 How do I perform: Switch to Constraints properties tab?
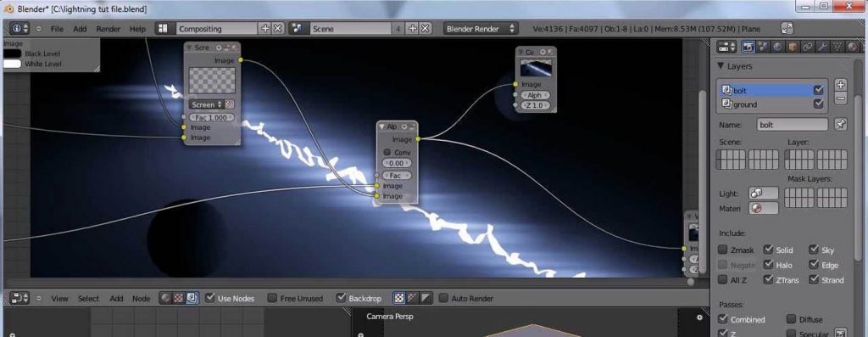(808, 48)
